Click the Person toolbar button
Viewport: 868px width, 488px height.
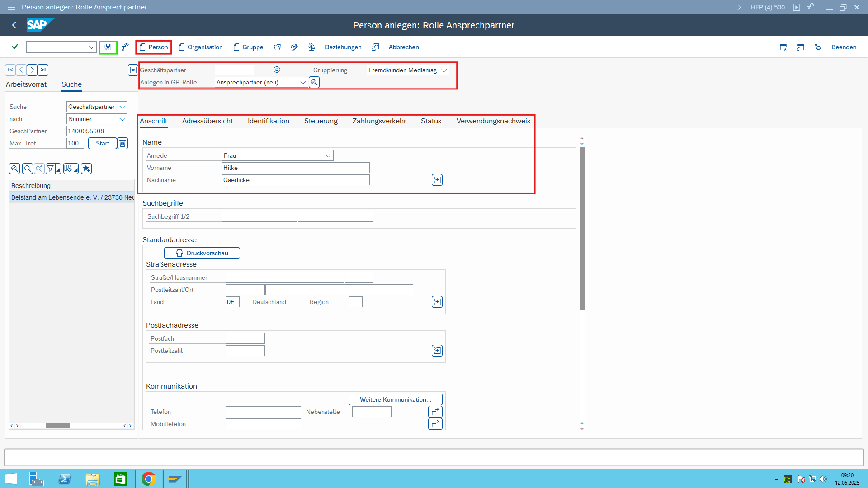[x=154, y=47]
